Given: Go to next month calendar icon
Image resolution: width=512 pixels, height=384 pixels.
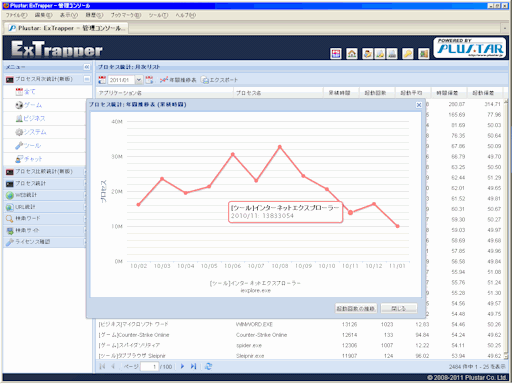Looking at the screenshot, I should click(x=149, y=80).
